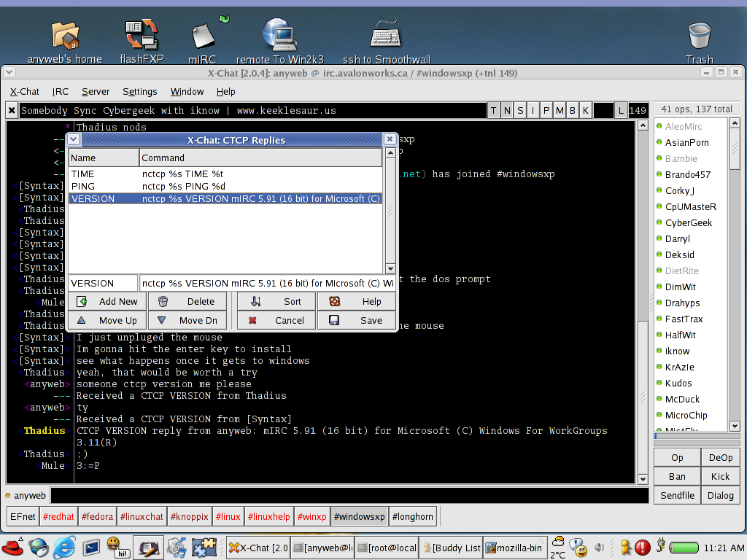Close the topic bar with X button
The width and height of the screenshot is (747, 560).
coord(12,111)
